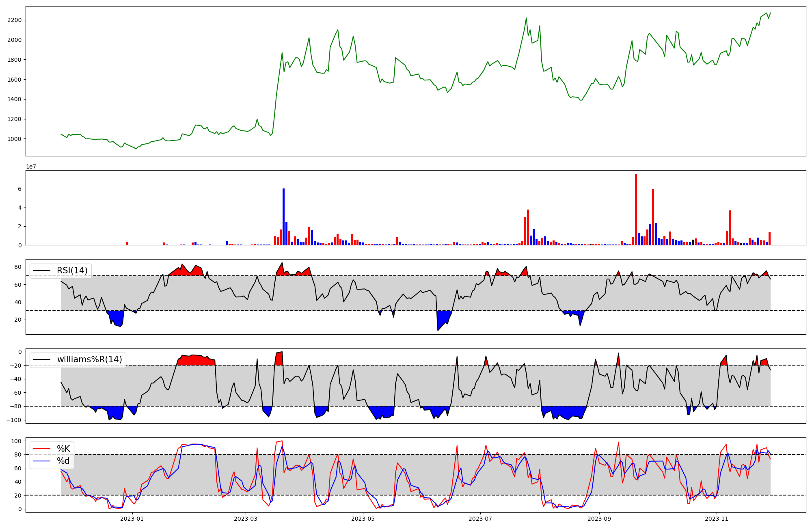This screenshot has height=528, width=812.
Task: Click the 100 tick on stochastic axis
Action: (16, 441)
